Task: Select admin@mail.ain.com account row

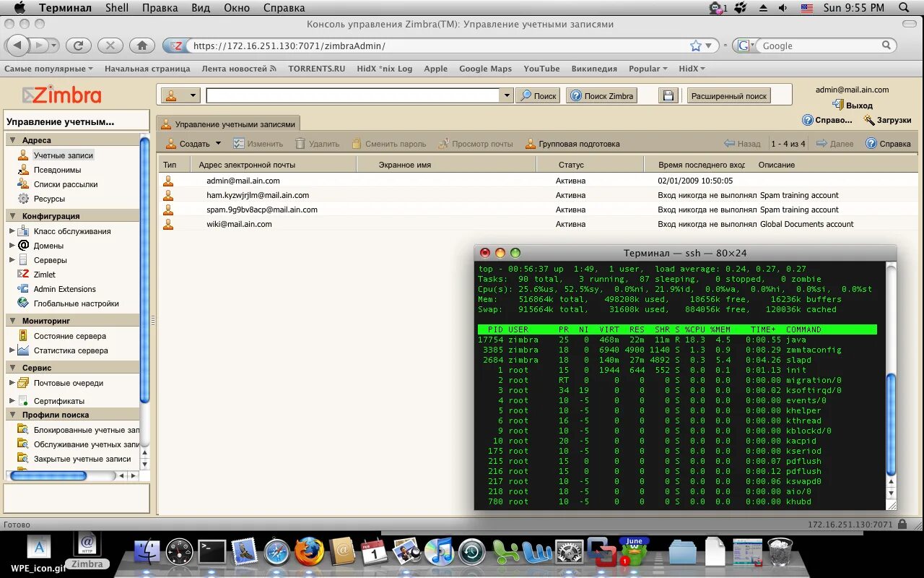Action: click(x=539, y=181)
